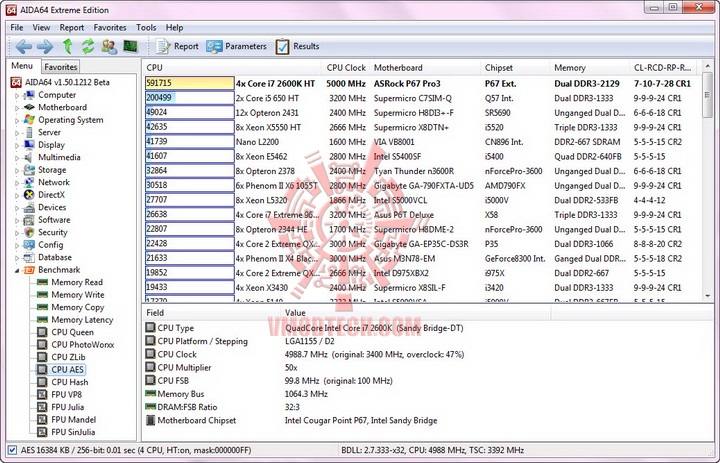The image size is (720, 463).
Task: Open the user accounts toolbar icon
Action: [x=109, y=46]
